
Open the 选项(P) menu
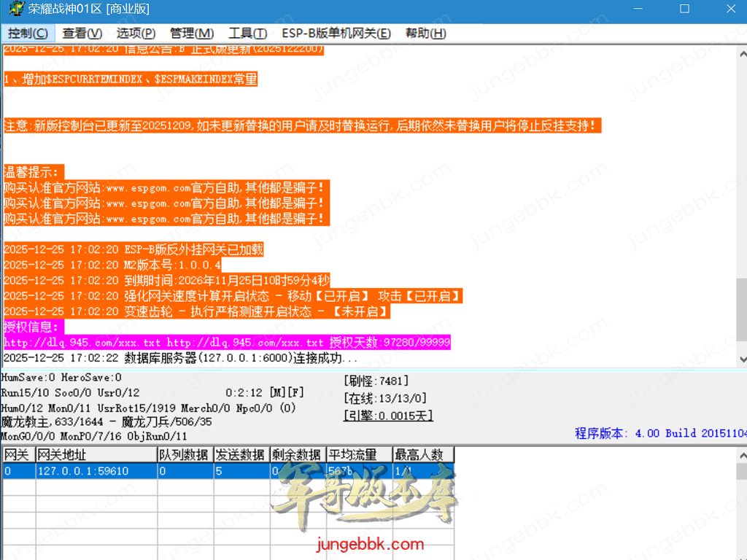tap(136, 34)
